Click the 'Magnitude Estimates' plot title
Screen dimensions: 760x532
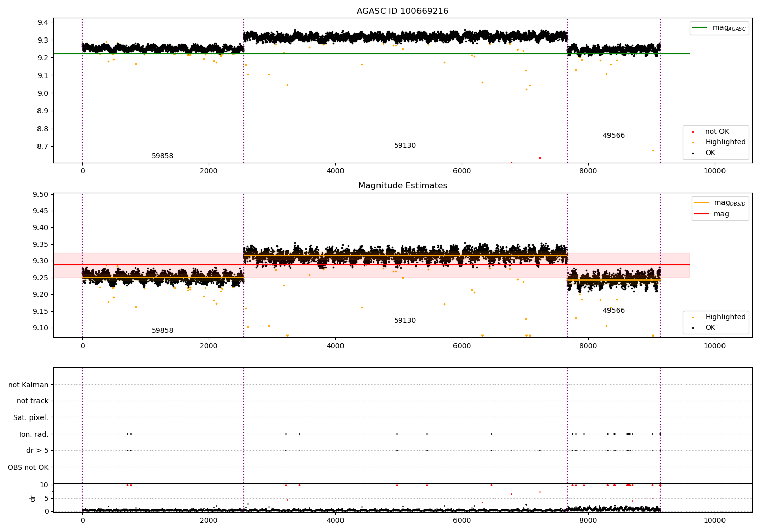pos(402,186)
